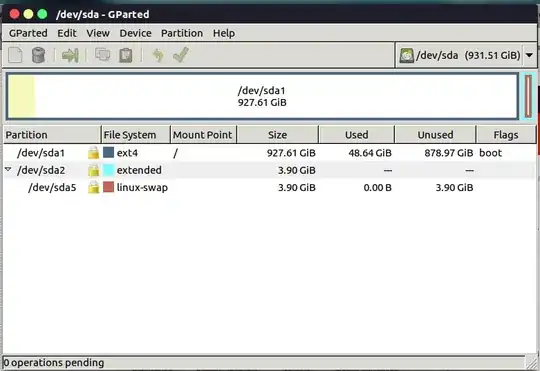
Task: Select the /dev/sda1 block in disk map
Action: 262,96
